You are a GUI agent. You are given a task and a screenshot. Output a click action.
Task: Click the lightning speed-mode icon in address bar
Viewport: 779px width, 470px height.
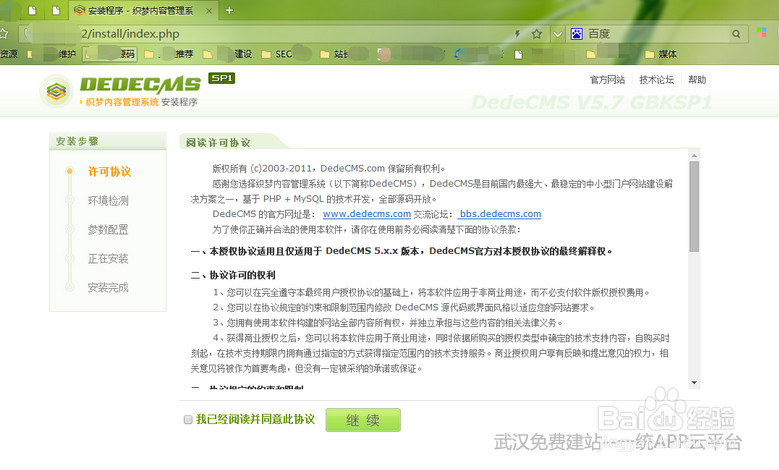517,34
